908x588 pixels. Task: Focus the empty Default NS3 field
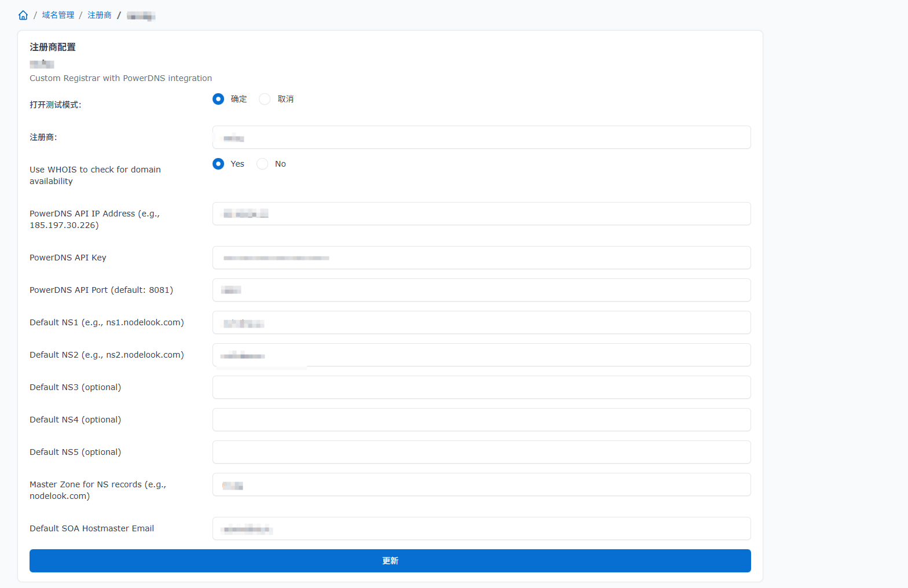481,387
